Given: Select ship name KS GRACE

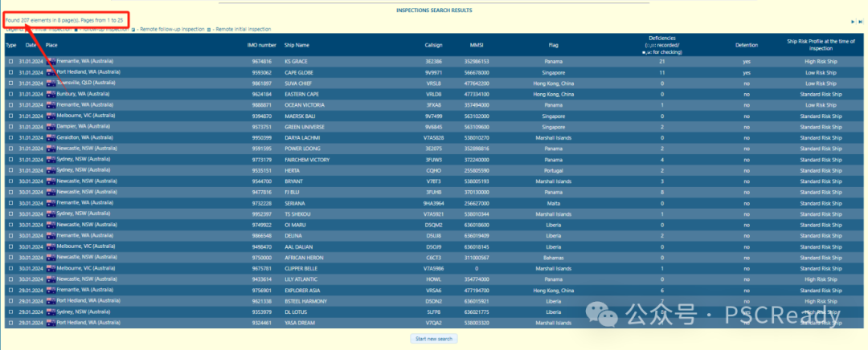Looking at the screenshot, I should pyautogui.click(x=296, y=61).
